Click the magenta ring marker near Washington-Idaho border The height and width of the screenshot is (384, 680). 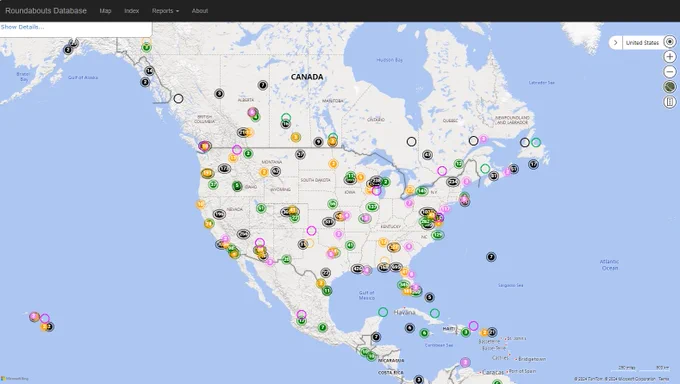(237, 150)
